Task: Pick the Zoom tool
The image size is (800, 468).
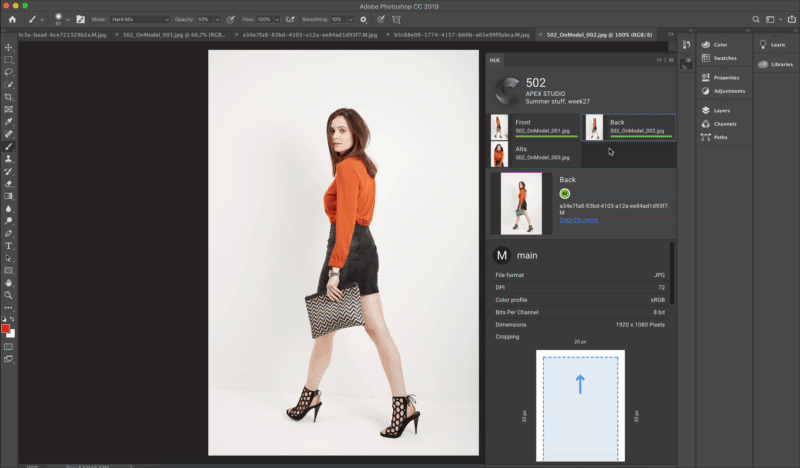Action: (x=9, y=295)
